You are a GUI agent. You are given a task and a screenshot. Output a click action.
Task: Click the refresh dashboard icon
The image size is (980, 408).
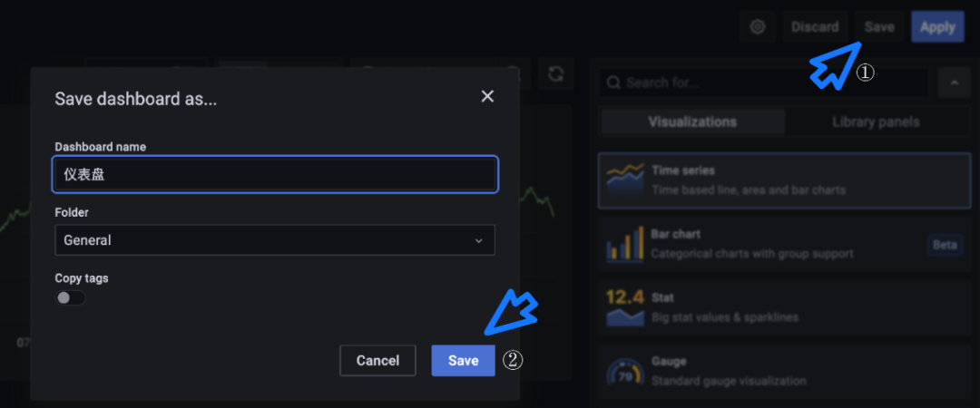[556, 74]
